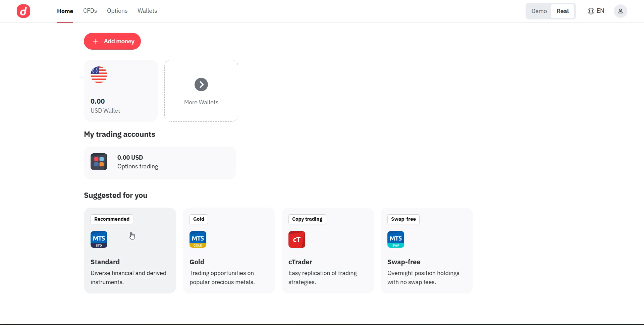Screen dimensions: 644x325
Task: Switch to Demo account mode
Action: 539,11
